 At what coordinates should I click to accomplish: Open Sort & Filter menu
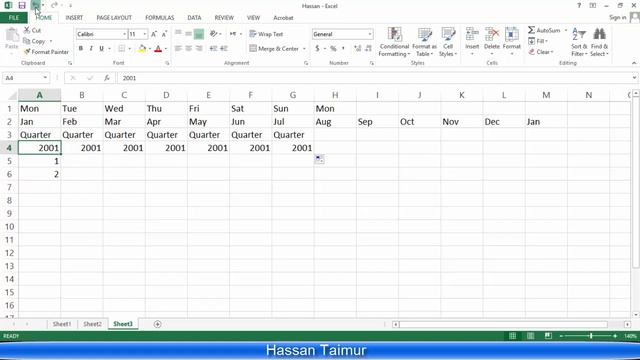coord(579,42)
